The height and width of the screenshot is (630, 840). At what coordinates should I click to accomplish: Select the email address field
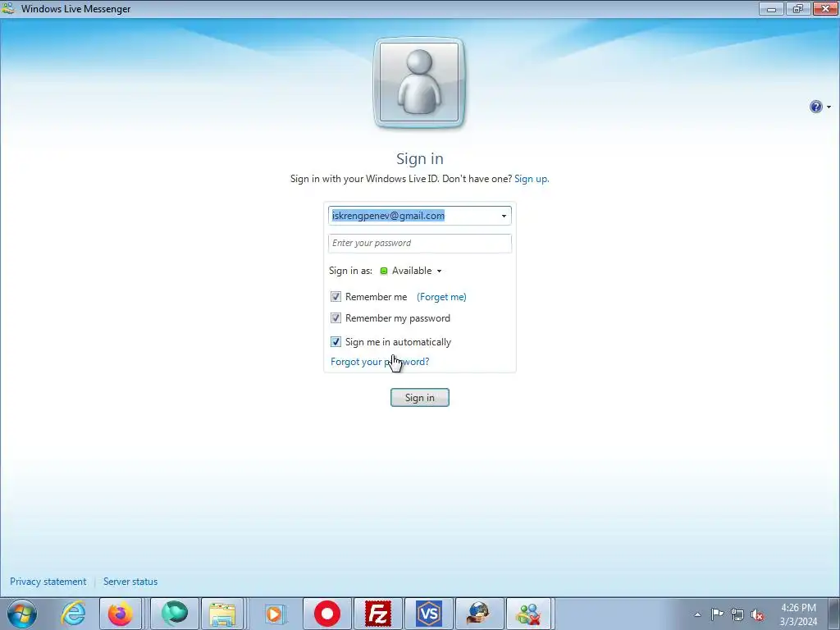pos(419,216)
